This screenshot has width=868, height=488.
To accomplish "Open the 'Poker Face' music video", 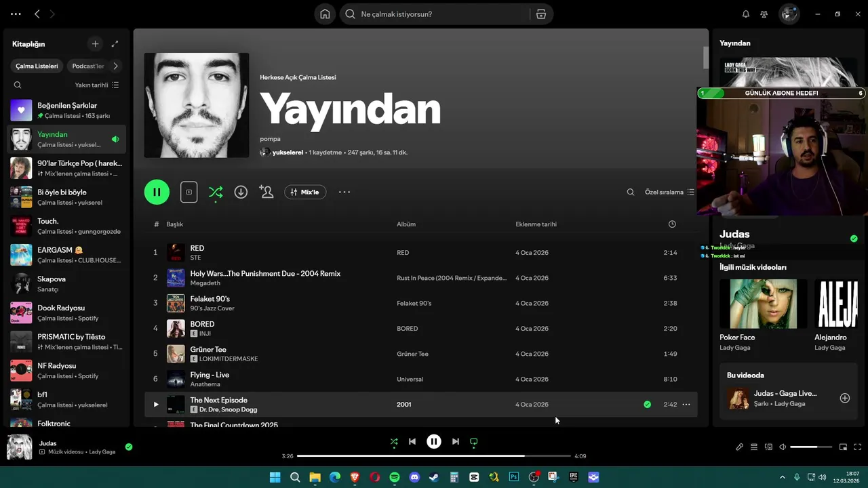I will [764, 304].
